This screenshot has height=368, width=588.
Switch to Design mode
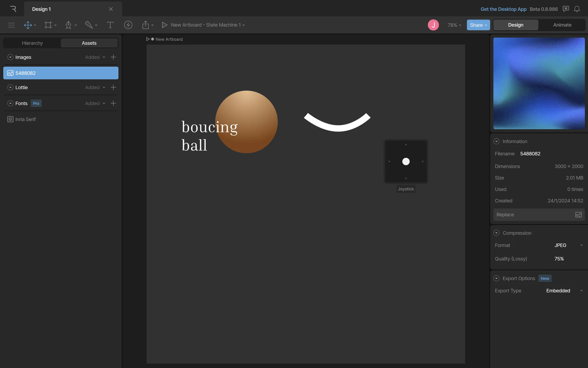[x=515, y=25]
